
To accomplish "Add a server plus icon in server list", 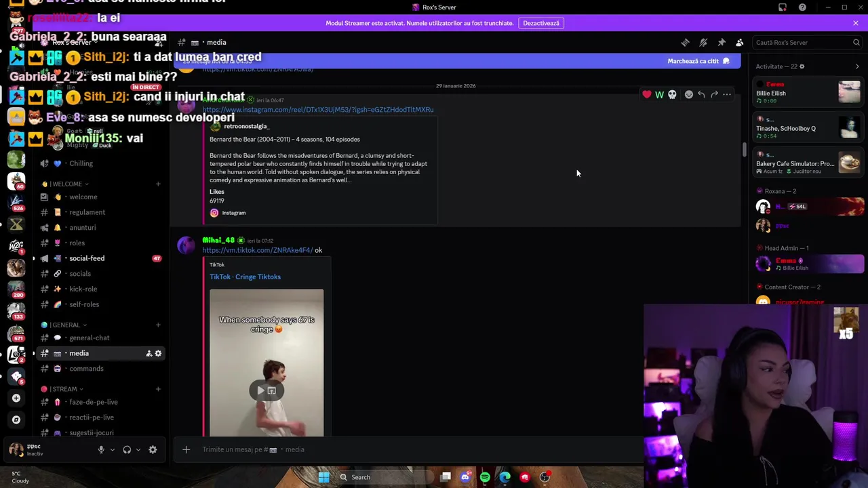I will click(x=16, y=398).
